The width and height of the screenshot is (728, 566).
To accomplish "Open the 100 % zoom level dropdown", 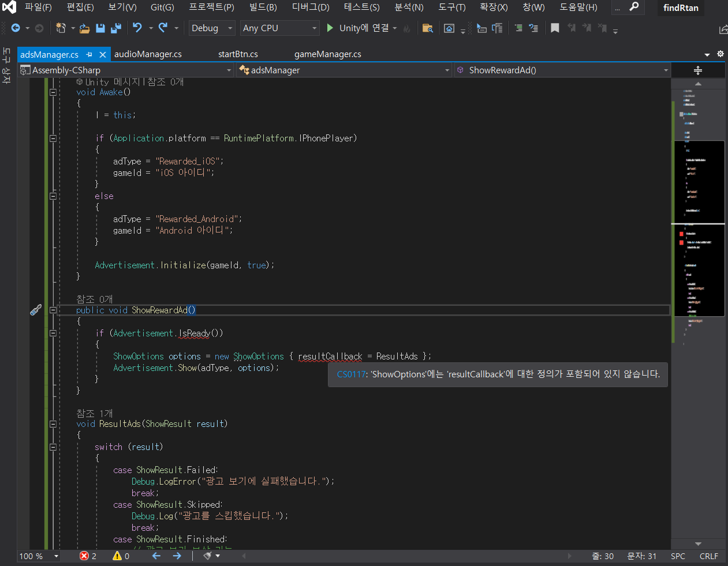I will pyautogui.click(x=39, y=556).
